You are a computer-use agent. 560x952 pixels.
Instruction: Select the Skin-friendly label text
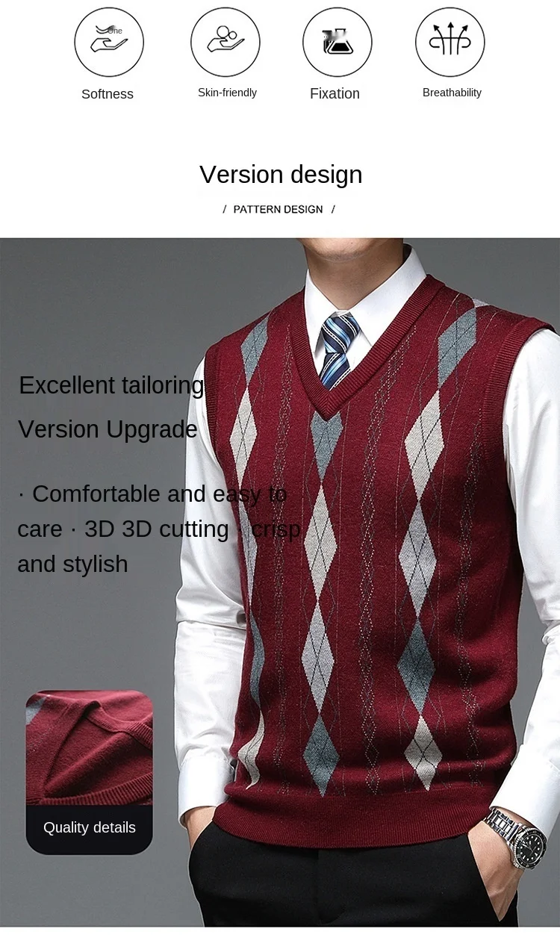227,93
